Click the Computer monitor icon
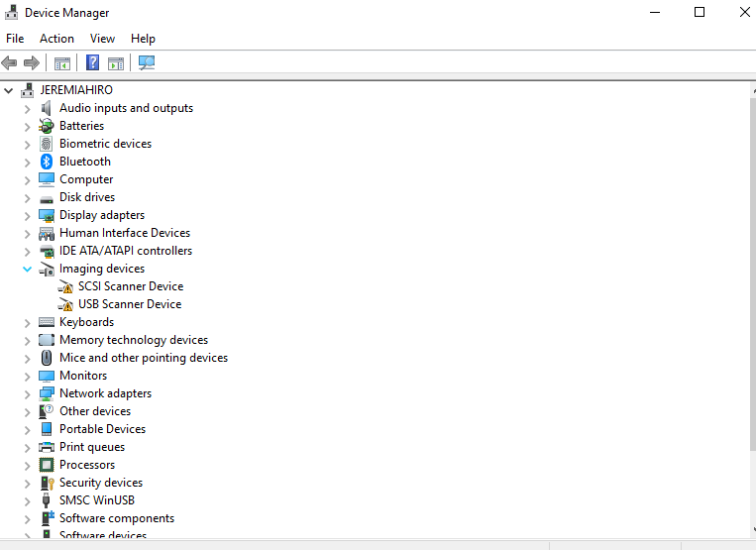The height and width of the screenshot is (550, 756). coord(47,179)
